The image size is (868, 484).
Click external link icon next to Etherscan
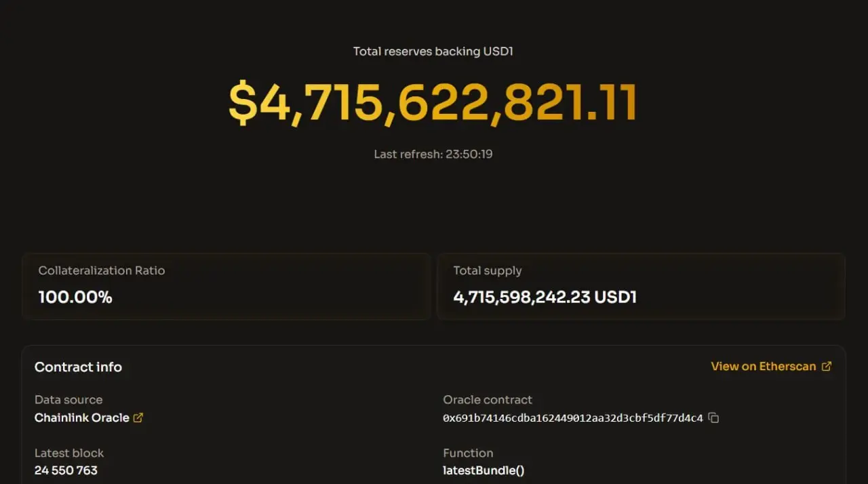pos(826,366)
